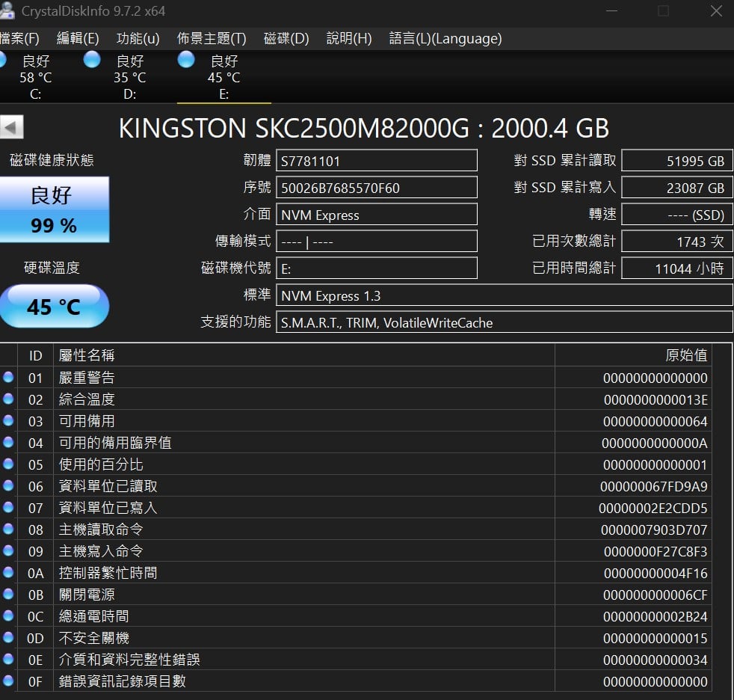
Task: Click the 良好 99 % health status button
Action: click(x=54, y=209)
